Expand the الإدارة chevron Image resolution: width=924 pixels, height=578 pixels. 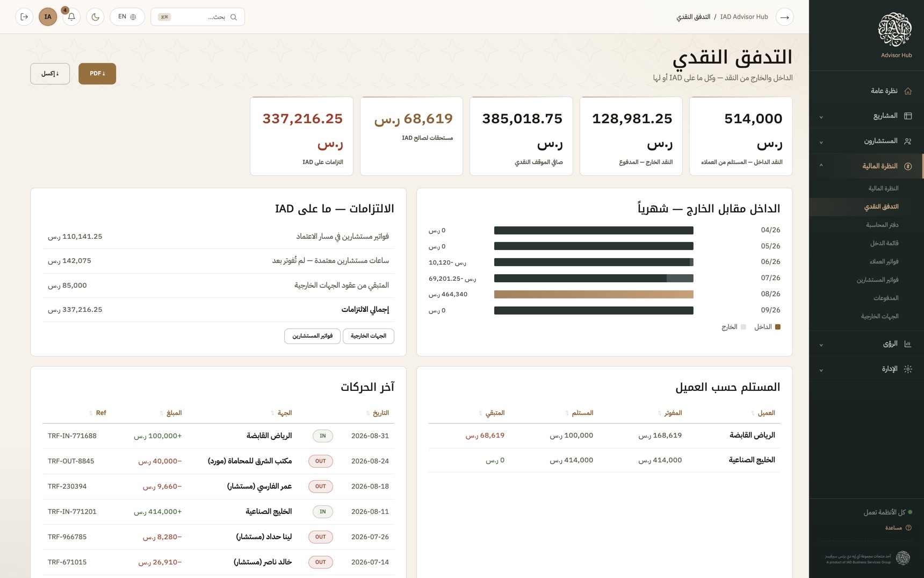pos(821,370)
